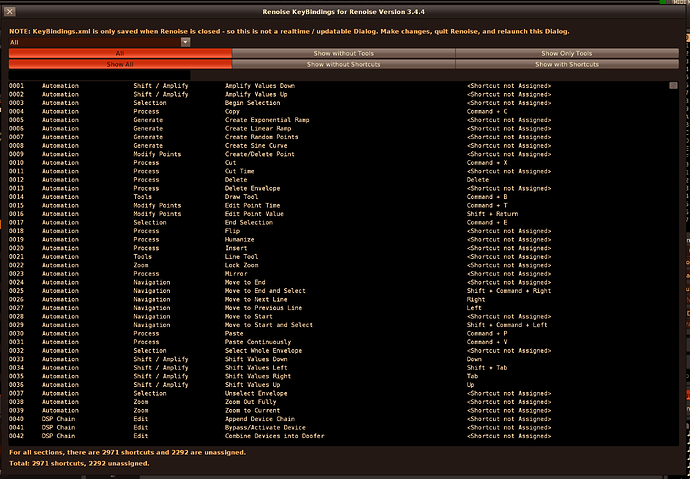
Task: Select 'Create Sine Curve' entry
Action: [x=256, y=146]
